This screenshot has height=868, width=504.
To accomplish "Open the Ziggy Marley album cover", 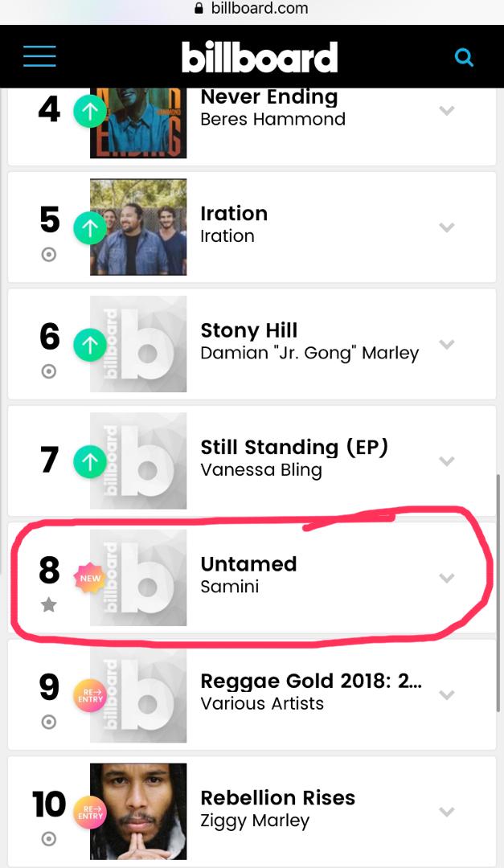I will tap(138, 811).
